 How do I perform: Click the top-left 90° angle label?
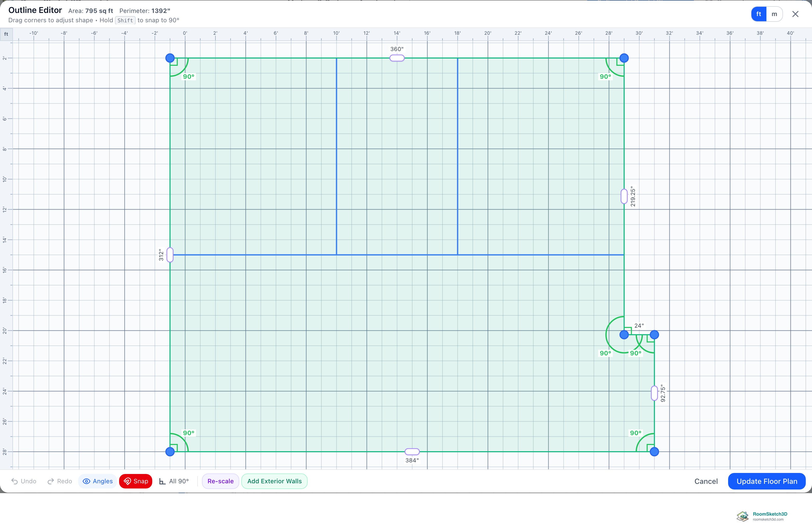pos(189,76)
